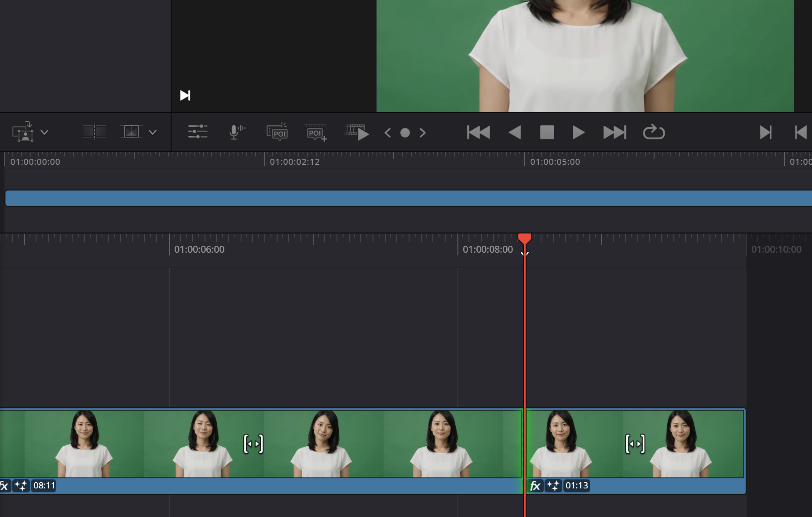812x517 pixels.
Task: Click trim bracket icon on 01:13 clip
Action: pos(635,444)
